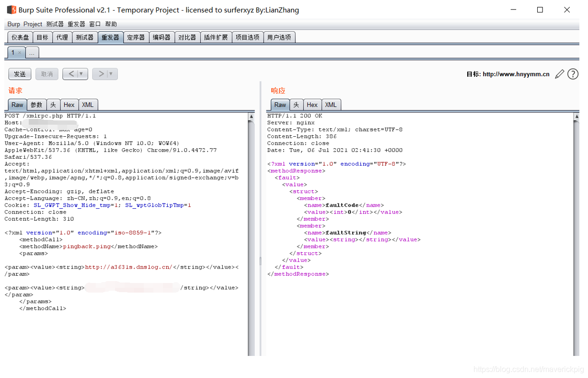Screen dimensions: 588x378
Task: Close repeater tab 1
Action: [x=19, y=53]
